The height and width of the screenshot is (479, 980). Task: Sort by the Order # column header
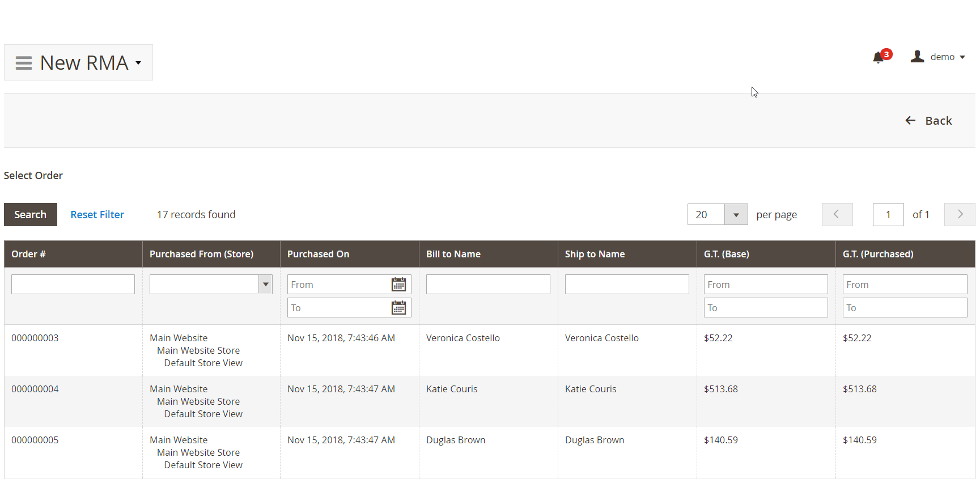(28, 254)
